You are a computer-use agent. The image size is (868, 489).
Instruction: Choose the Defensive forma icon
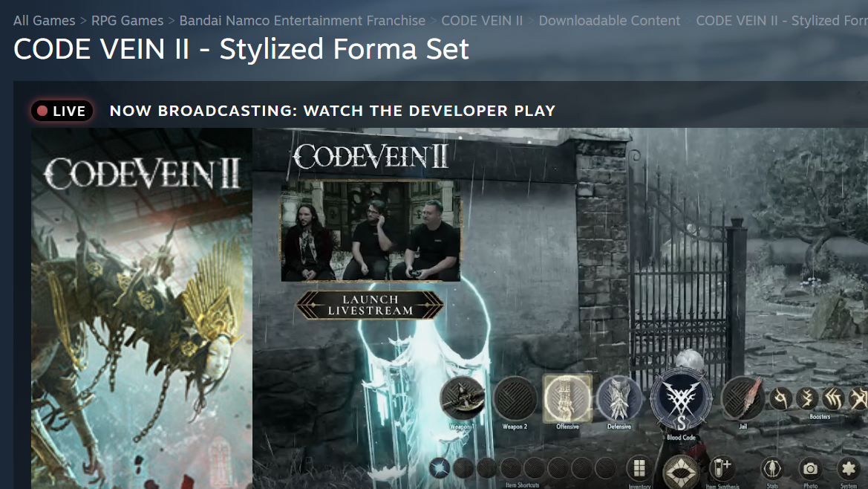pyautogui.click(x=619, y=398)
